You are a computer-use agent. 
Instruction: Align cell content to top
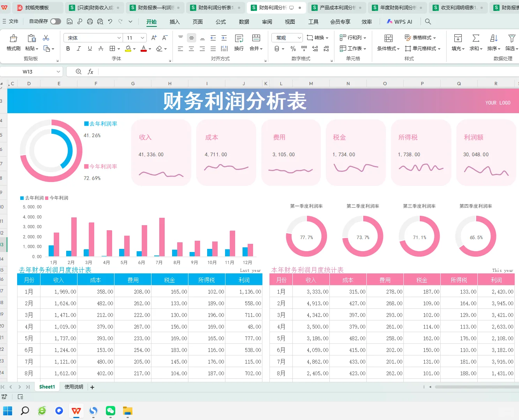pyautogui.click(x=181, y=38)
